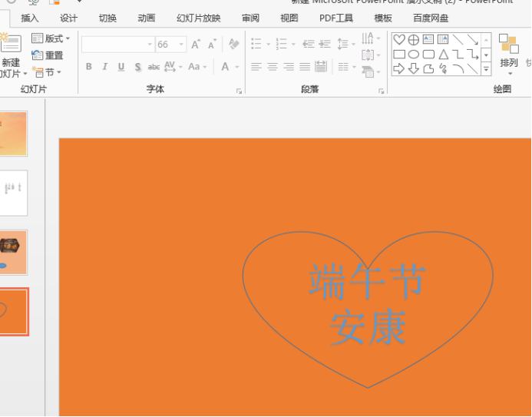Viewport: 532px width, 417px height.
Task: Click the 端午节 text on slide
Action: pyautogui.click(x=367, y=282)
